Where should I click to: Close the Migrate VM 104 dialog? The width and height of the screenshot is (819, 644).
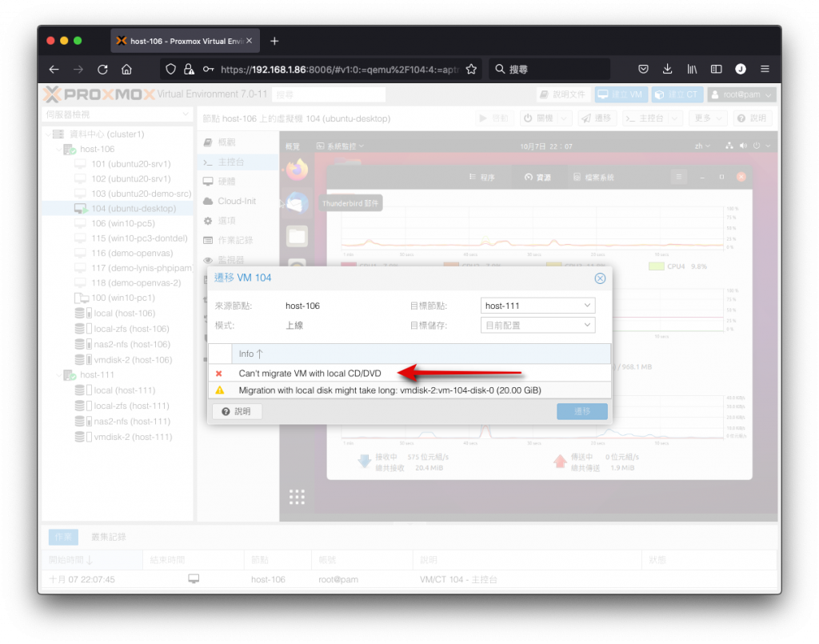600,278
